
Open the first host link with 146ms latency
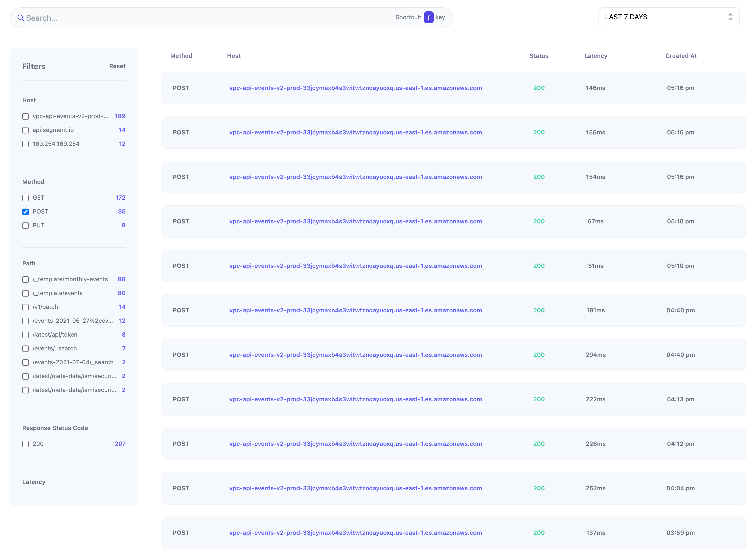[355, 88]
